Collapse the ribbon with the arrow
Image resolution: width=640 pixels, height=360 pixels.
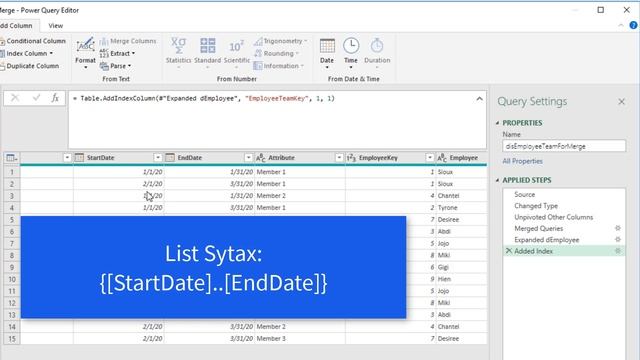pos(621,25)
